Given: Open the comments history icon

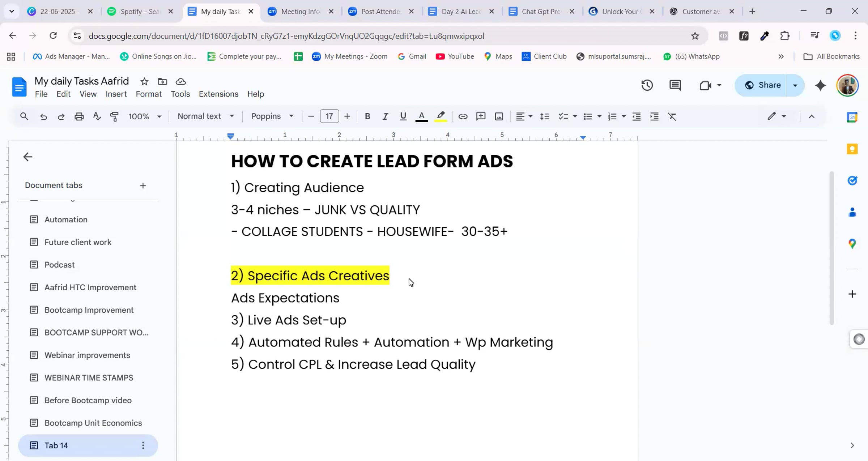Looking at the screenshot, I should coord(675,85).
